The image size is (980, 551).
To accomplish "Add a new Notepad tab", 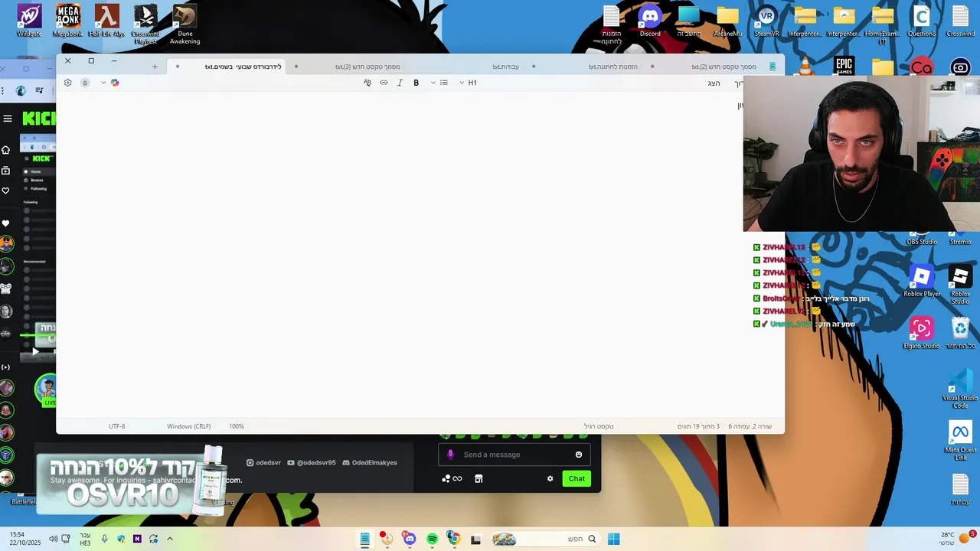I will (x=155, y=67).
